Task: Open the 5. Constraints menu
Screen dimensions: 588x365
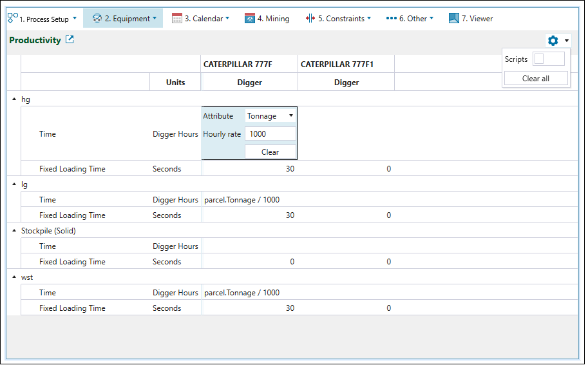Action: (345, 19)
